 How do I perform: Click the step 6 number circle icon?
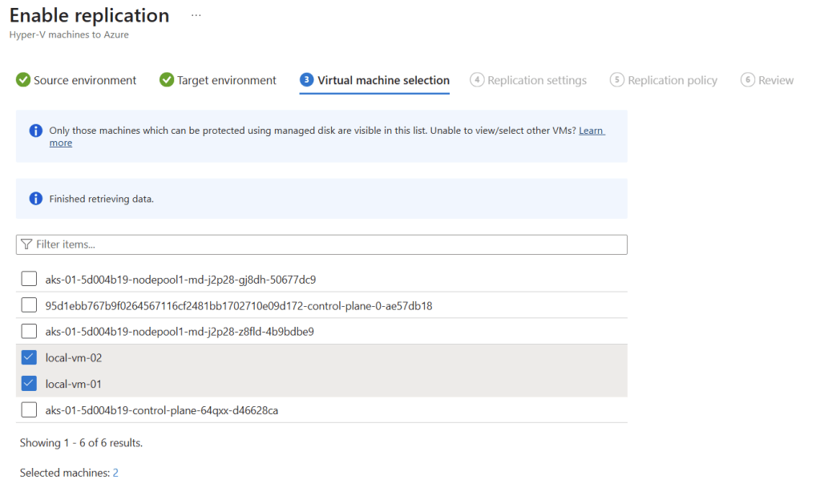[747, 80]
